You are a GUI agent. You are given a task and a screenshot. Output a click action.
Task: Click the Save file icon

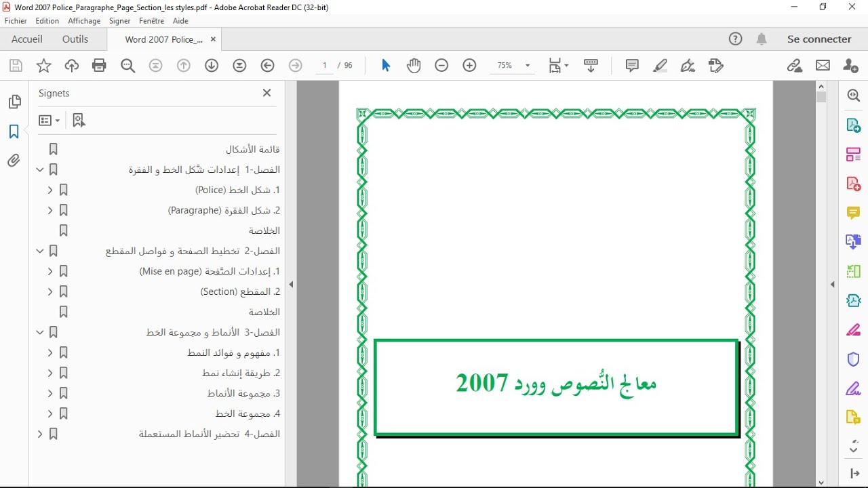pos(16,66)
